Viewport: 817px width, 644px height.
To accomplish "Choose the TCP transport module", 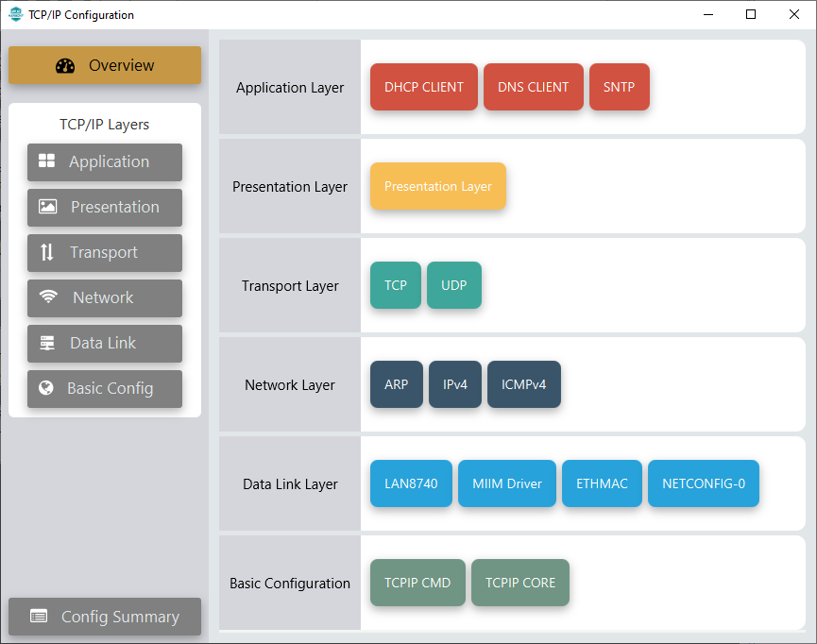I will point(395,285).
